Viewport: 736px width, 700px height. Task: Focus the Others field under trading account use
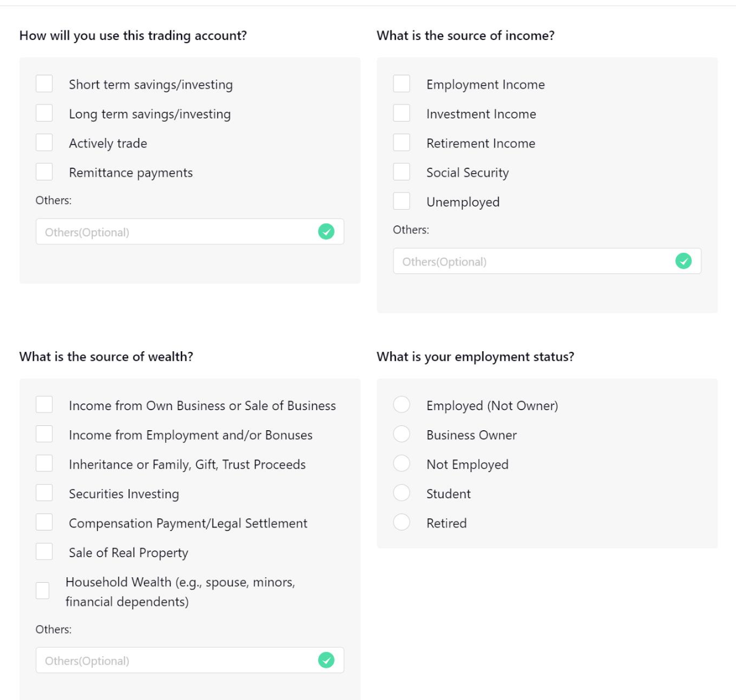[x=190, y=232]
